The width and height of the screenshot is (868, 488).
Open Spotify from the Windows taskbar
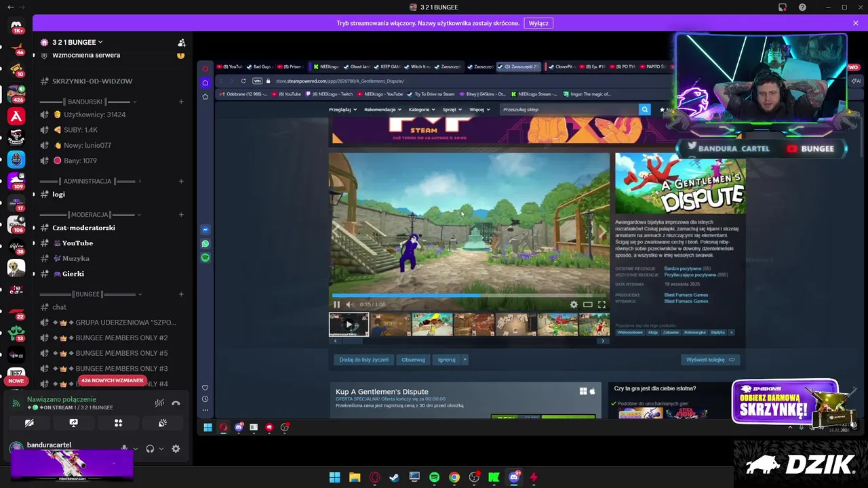coord(434,477)
